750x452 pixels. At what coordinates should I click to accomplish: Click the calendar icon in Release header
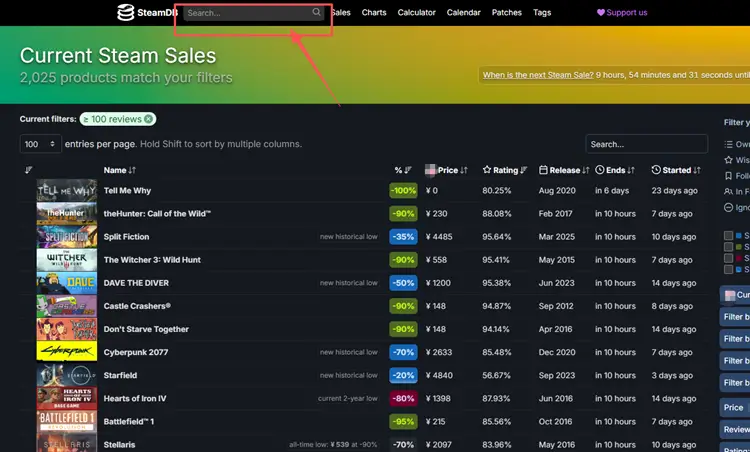(x=543, y=170)
